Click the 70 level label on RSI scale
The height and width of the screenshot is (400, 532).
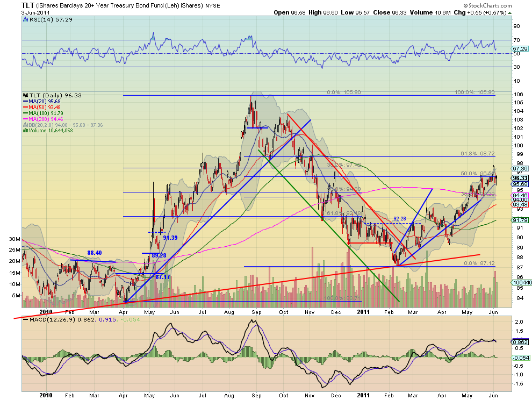517,40
